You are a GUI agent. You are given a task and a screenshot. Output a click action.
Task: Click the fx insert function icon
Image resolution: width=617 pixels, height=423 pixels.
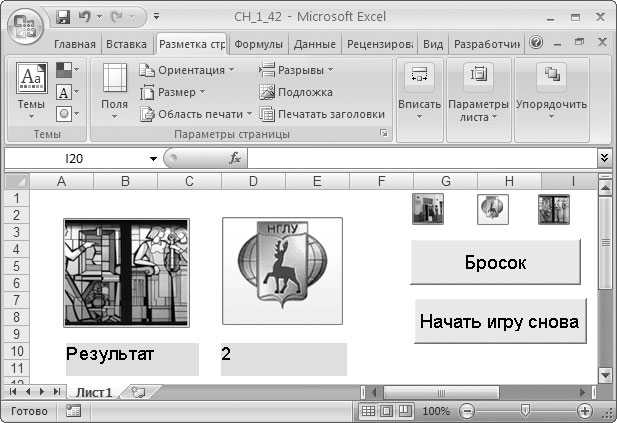click(235, 159)
